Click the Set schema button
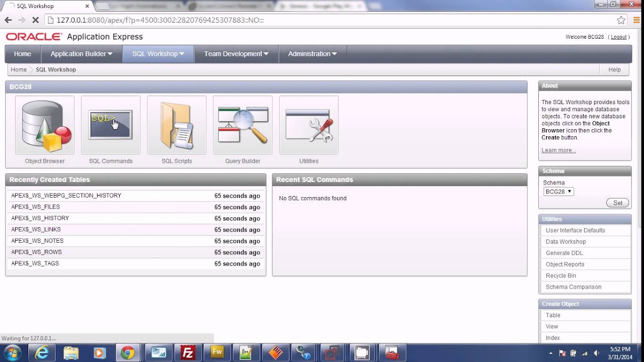The width and height of the screenshot is (644, 362). (617, 203)
